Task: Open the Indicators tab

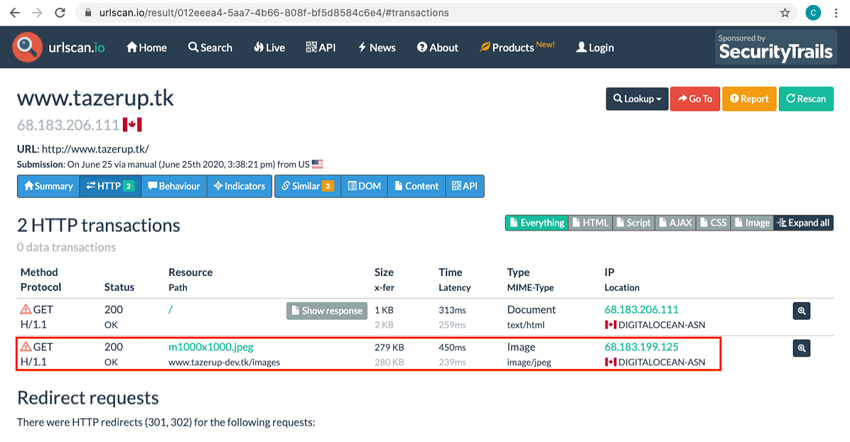Action: coord(239,186)
